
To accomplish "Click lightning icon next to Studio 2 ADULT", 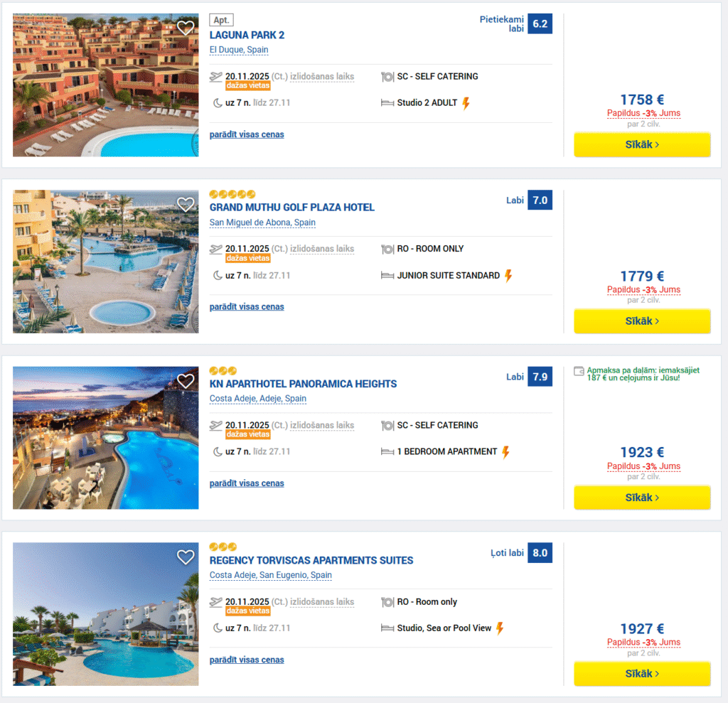I will pos(466,103).
